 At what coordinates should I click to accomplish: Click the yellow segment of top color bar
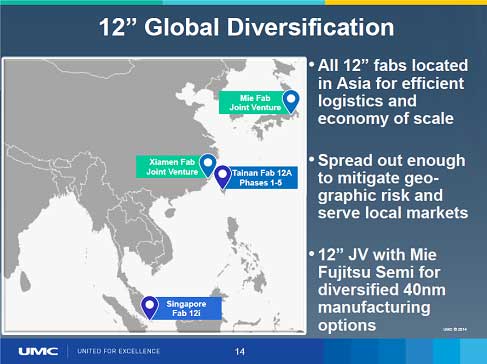click(x=406, y=2)
